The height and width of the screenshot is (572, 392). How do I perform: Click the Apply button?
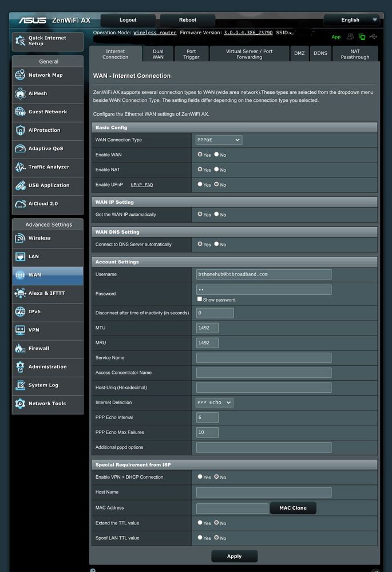[234, 556]
